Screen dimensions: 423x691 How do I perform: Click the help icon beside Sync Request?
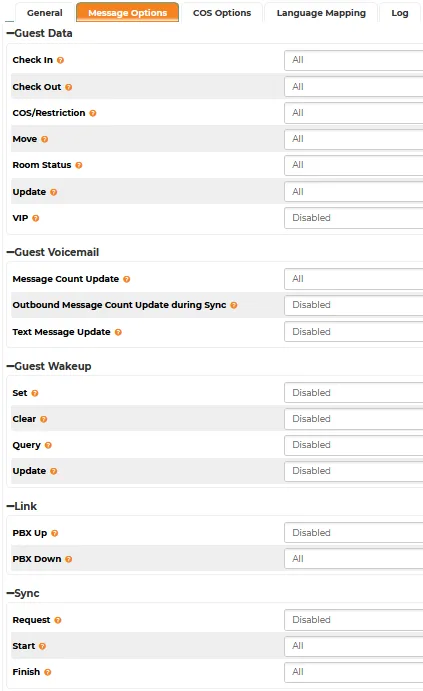tap(58, 620)
